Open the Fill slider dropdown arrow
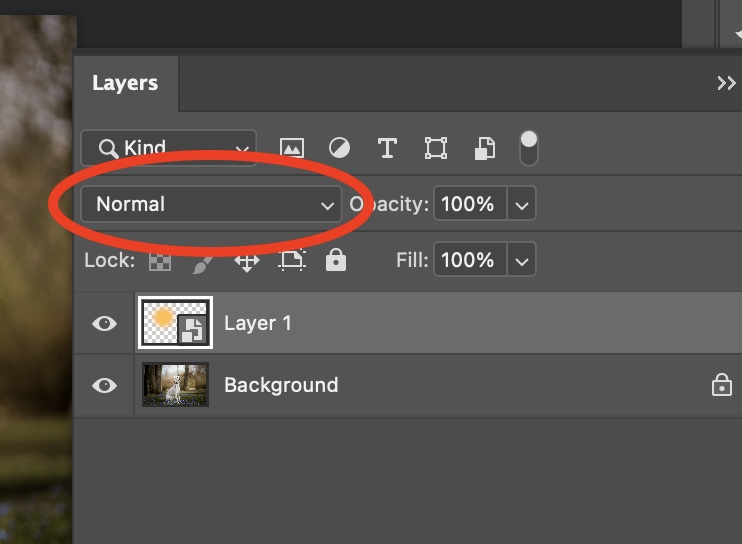Screen dimensions: 742x544 pos(521,261)
